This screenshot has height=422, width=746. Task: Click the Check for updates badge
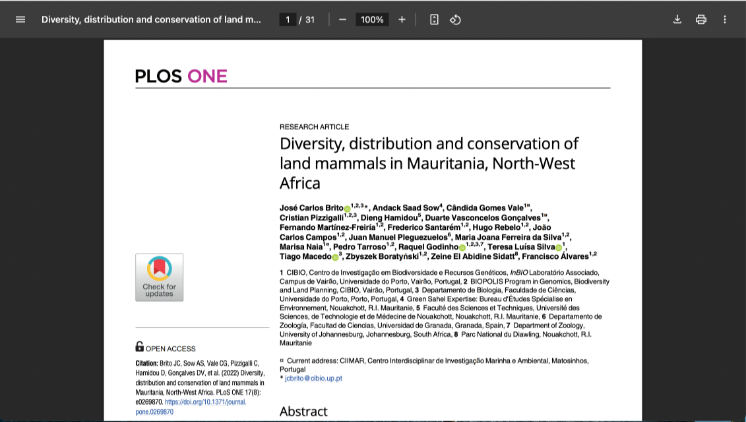click(159, 277)
